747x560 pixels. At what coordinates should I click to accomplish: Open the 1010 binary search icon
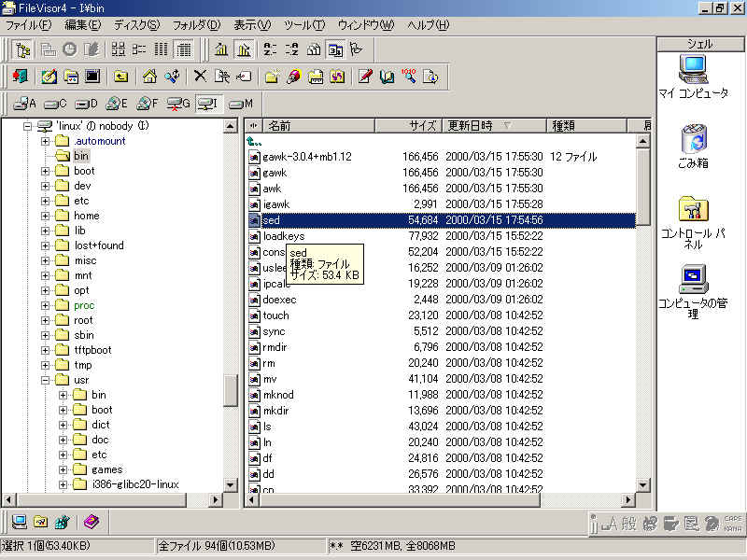pos(409,77)
